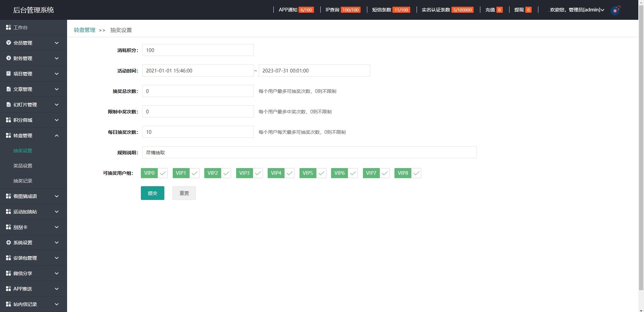Focus the 限制中奖次数 input field
Screen dimensions: 644x312
[198, 111]
